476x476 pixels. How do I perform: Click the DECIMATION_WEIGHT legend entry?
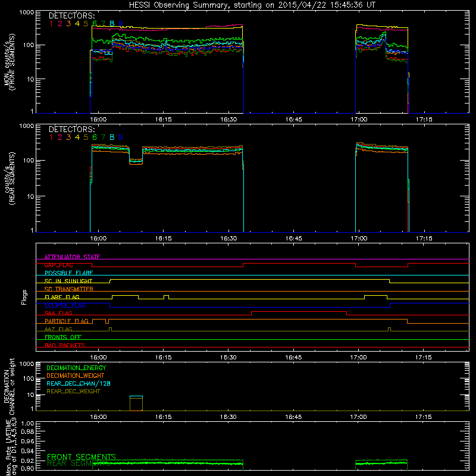[76, 375]
